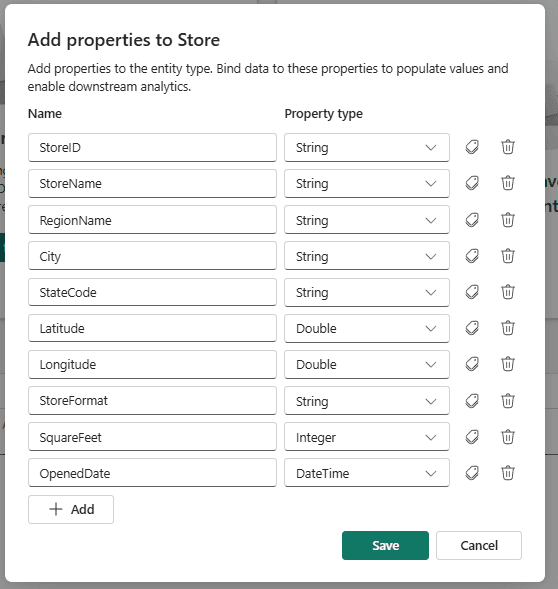Screen dimensions: 558x589
Task: Delete the Longitude property
Action: click(508, 364)
